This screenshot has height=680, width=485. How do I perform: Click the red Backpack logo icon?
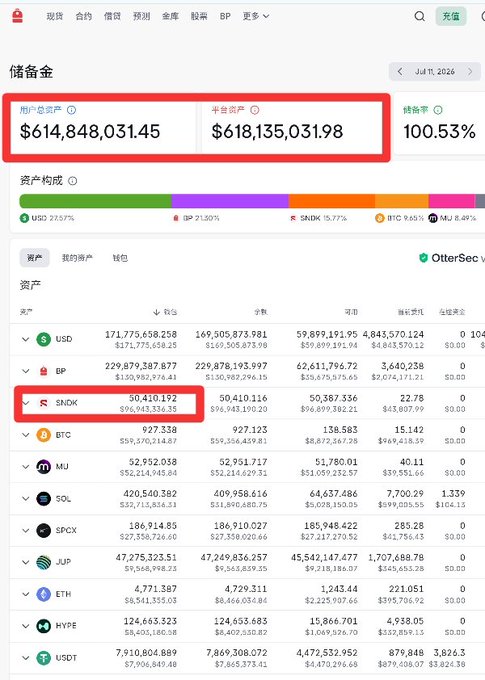pos(17,16)
